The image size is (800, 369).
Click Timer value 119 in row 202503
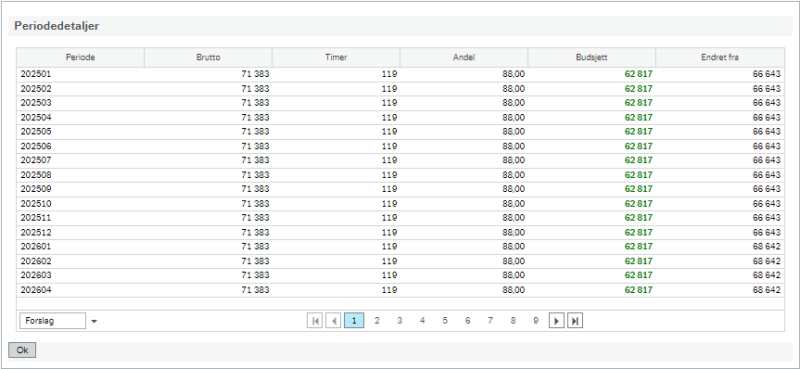[389, 103]
